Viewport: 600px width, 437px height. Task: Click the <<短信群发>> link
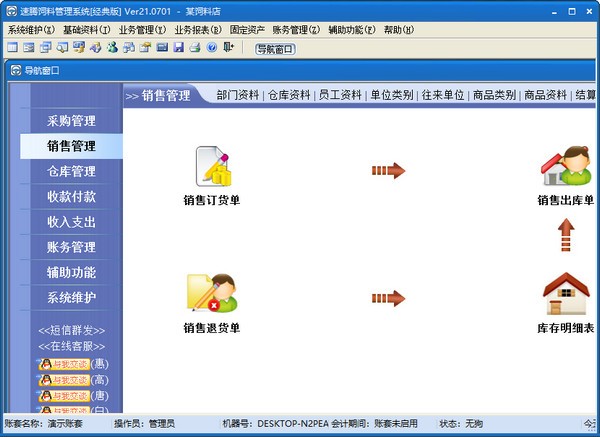[x=72, y=331]
